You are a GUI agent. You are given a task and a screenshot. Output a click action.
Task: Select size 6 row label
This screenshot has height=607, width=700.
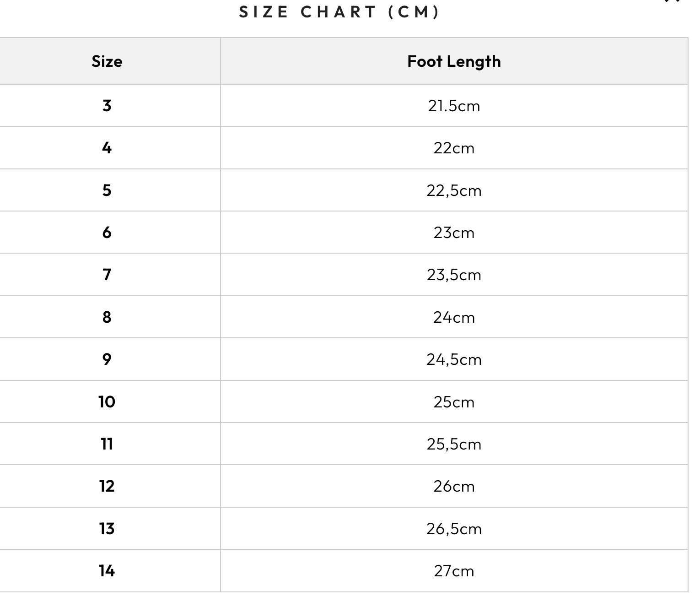coord(107,233)
